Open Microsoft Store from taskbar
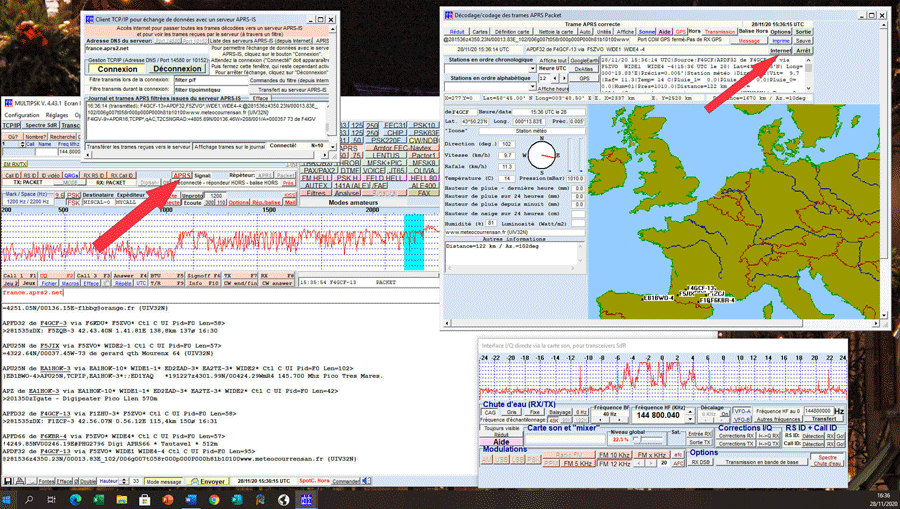This screenshot has width=900, height=509. coord(145,500)
